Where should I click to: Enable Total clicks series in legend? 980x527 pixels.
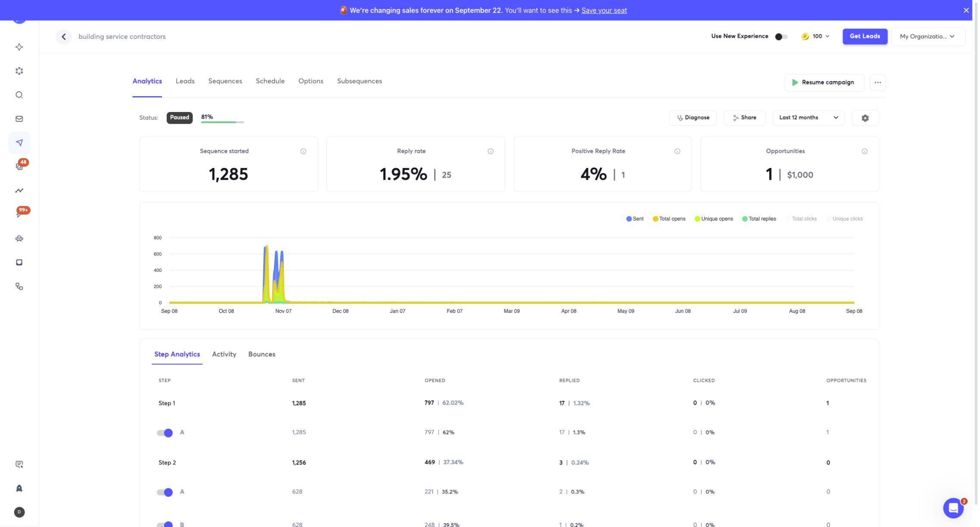pos(801,219)
